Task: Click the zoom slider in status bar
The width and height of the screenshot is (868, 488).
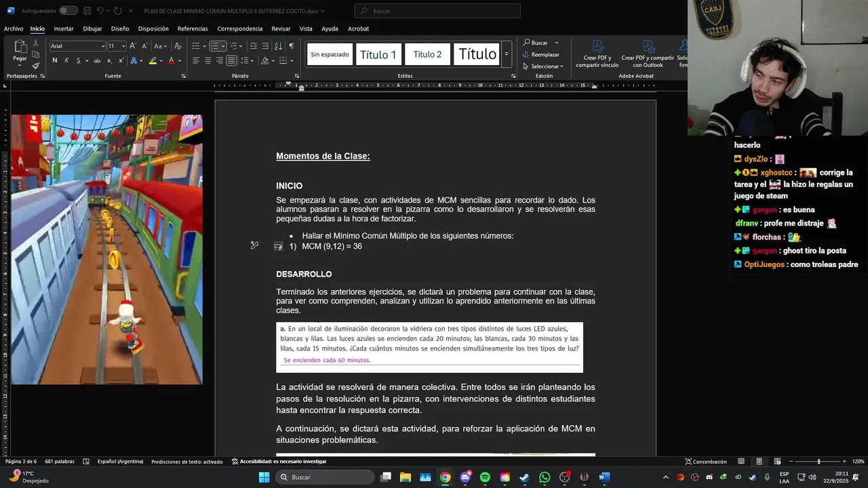Action: point(818,462)
